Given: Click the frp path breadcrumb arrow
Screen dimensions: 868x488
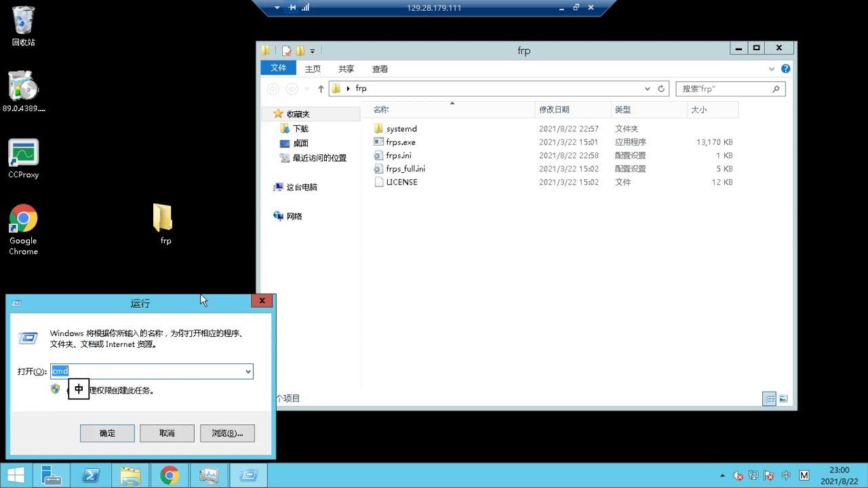Looking at the screenshot, I should [348, 89].
